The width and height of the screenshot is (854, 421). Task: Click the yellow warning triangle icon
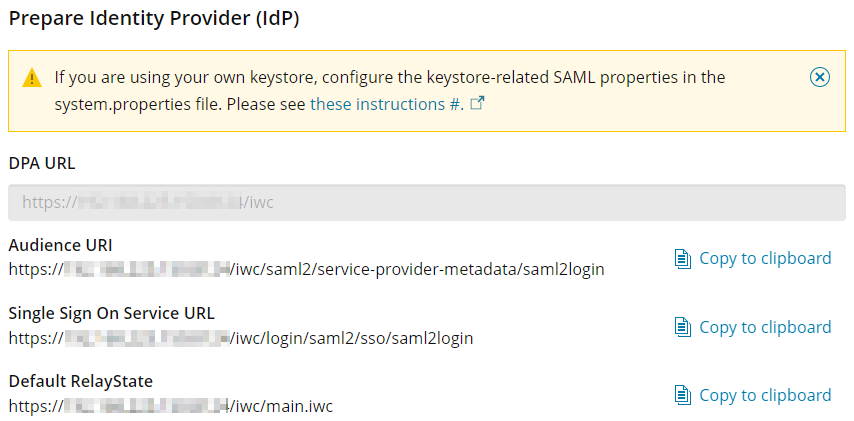[x=33, y=77]
